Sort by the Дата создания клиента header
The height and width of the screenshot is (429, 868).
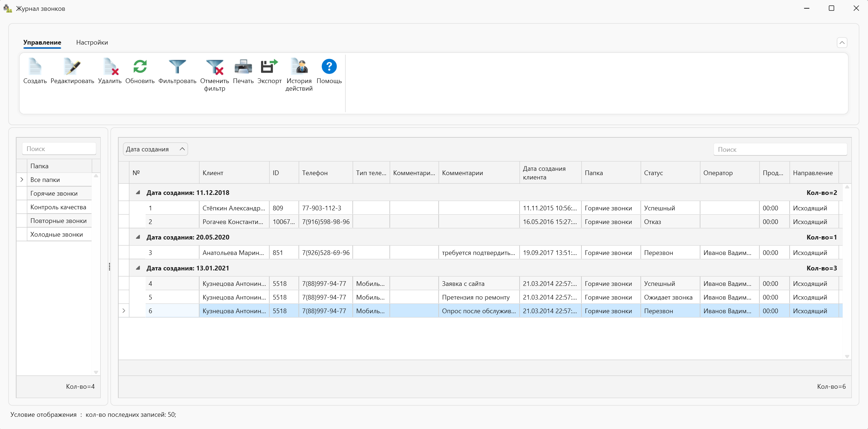[550, 173]
